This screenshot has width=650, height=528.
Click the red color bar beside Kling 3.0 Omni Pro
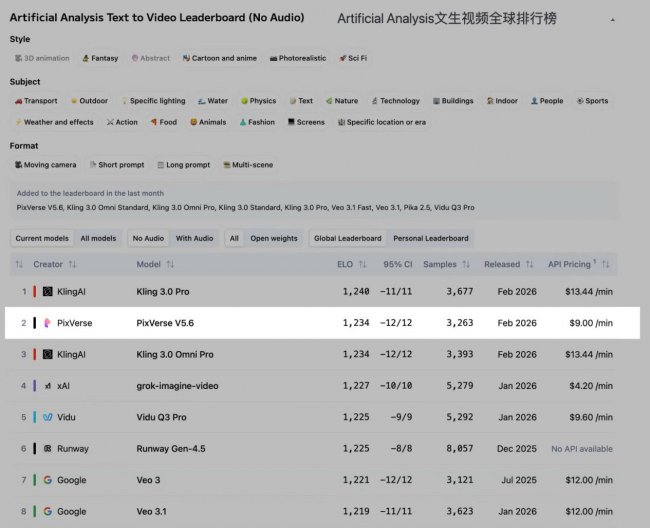pyautogui.click(x=35, y=354)
